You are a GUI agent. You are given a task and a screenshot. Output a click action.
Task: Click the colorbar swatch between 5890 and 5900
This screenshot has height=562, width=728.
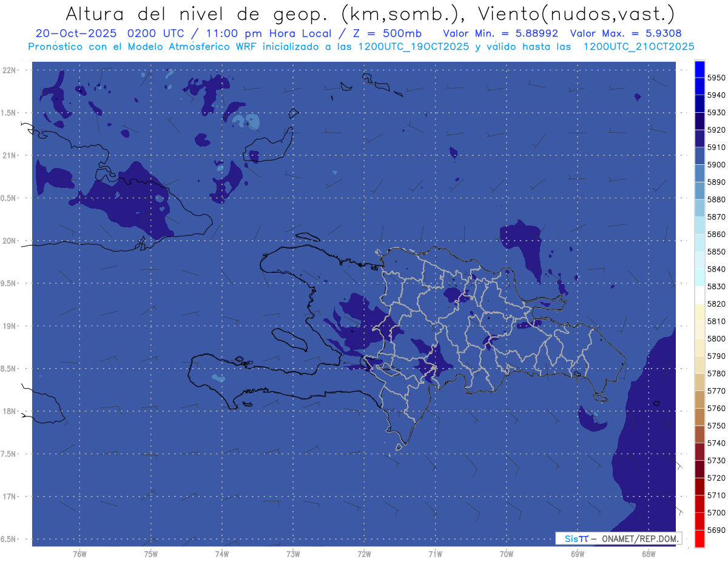(x=699, y=173)
